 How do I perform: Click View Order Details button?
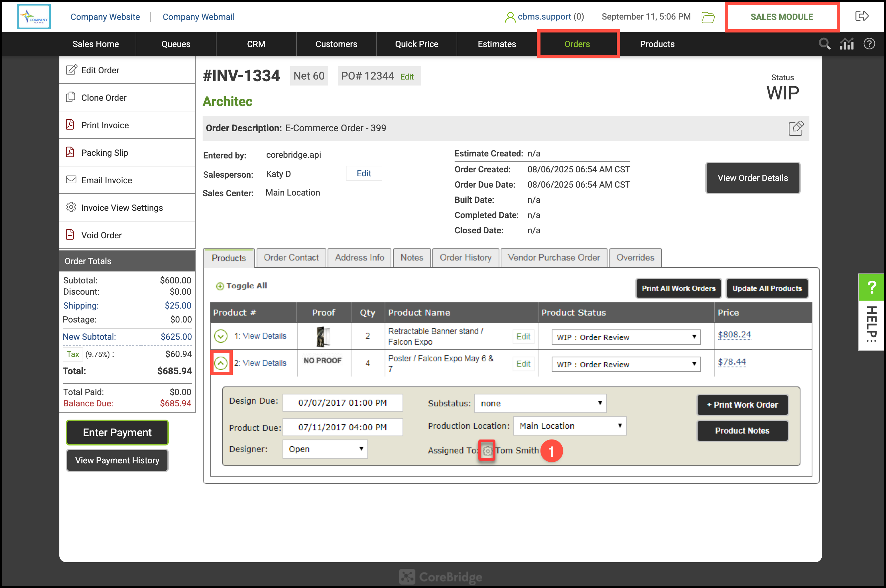(x=752, y=178)
